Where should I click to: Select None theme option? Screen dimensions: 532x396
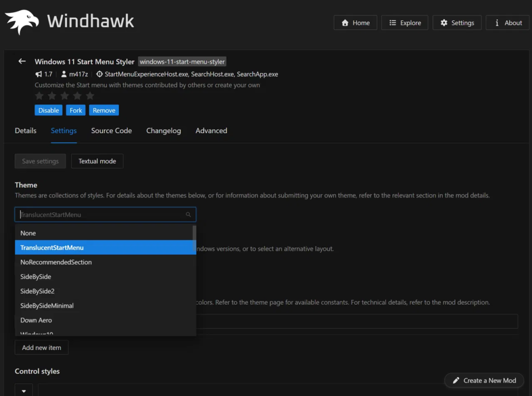pos(104,233)
